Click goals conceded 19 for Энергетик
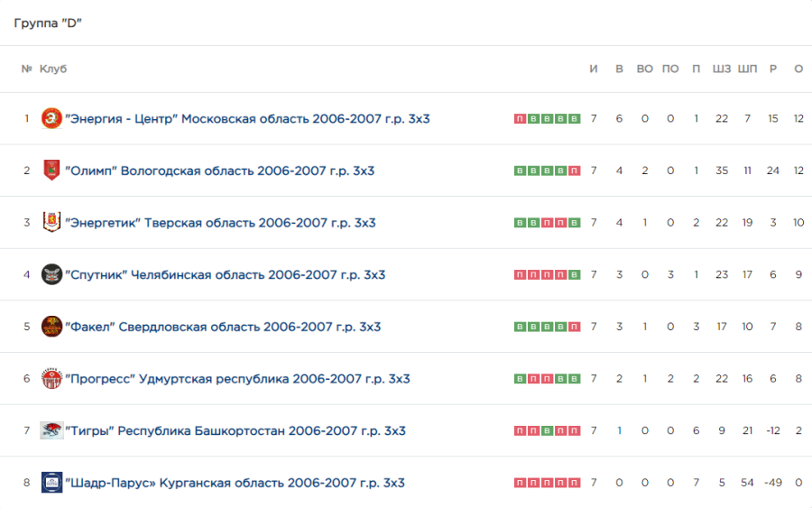The image size is (812, 508). pos(747,223)
